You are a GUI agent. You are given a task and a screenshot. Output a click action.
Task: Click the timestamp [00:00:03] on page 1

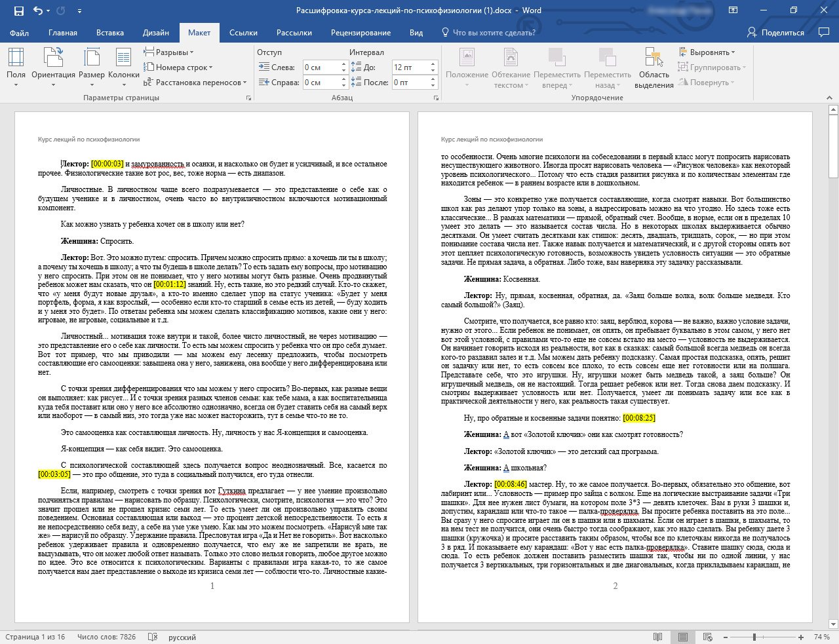click(107, 164)
